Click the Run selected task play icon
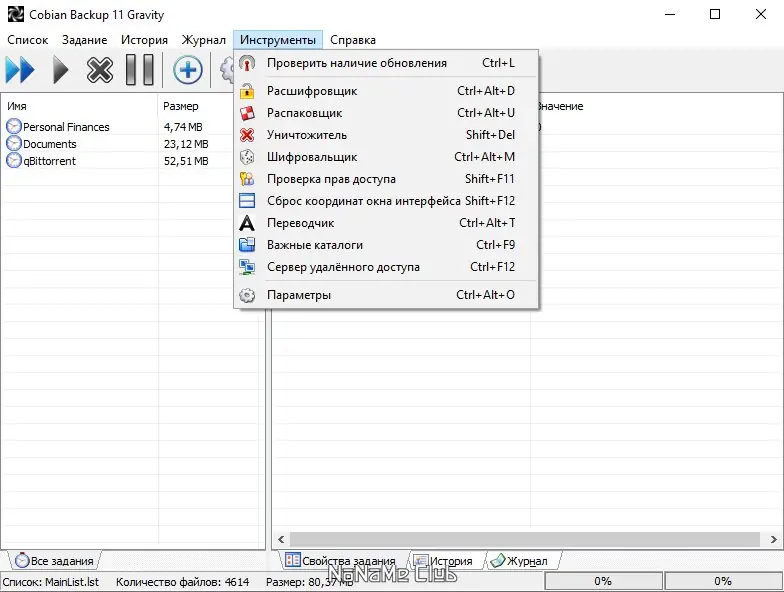 pyautogui.click(x=61, y=70)
